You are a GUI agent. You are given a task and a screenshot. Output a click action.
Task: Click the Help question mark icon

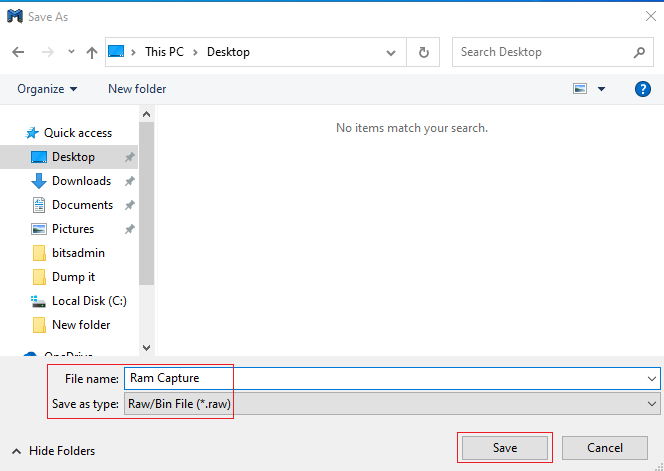click(x=643, y=89)
